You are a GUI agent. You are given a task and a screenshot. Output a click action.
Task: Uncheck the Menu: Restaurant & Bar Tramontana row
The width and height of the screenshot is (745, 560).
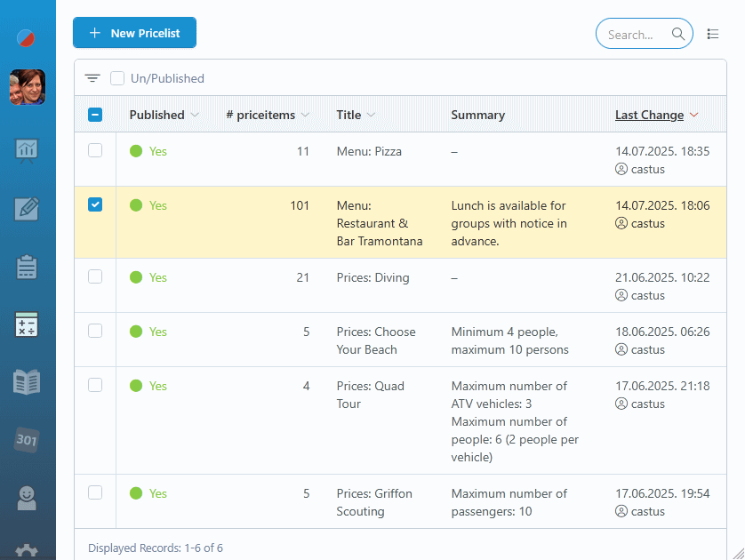coord(95,204)
